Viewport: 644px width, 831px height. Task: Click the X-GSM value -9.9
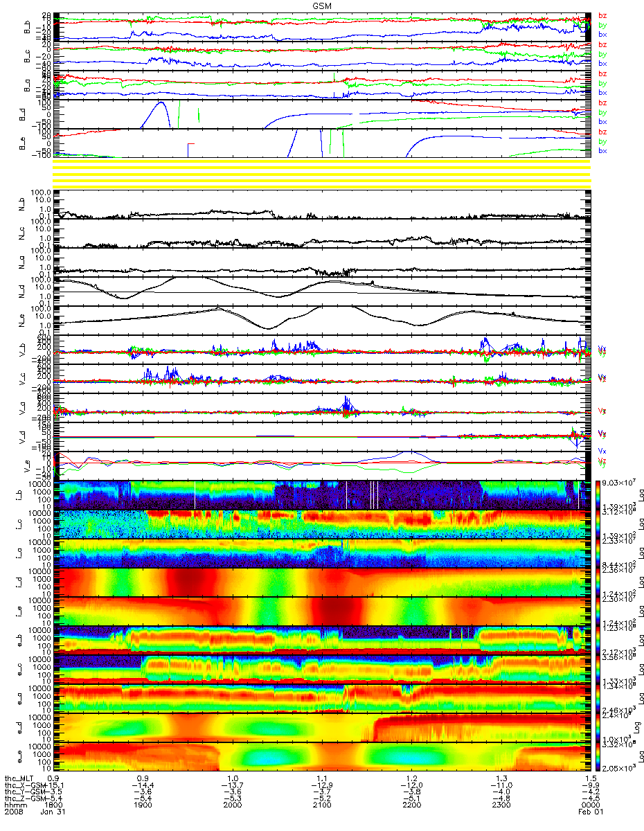tap(590, 785)
